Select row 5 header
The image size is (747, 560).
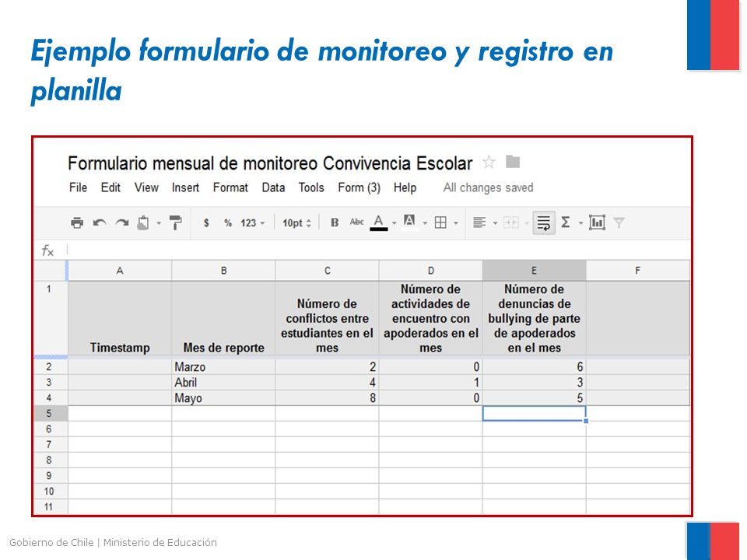point(49,413)
